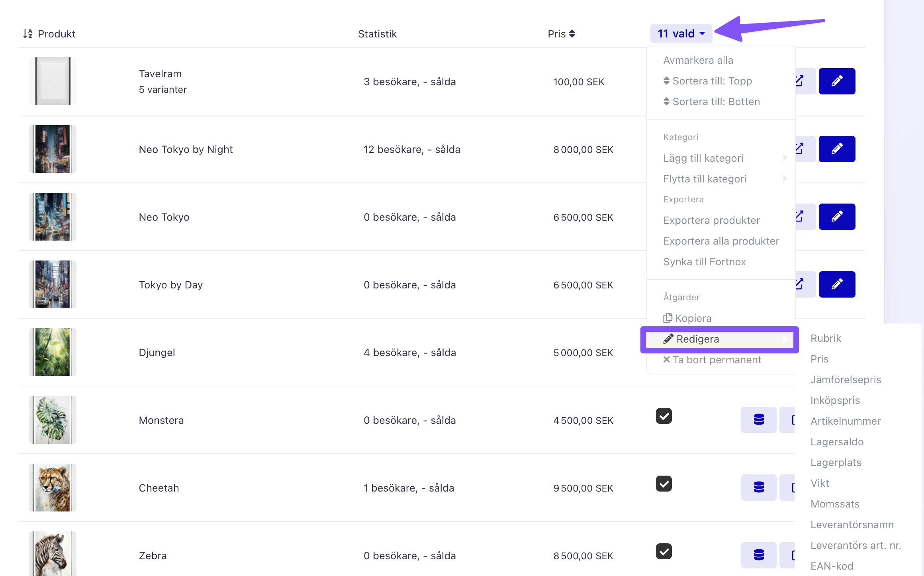Toggle the Zebra selection checkbox
Image resolution: width=924 pixels, height=576 pixels.
664,552
